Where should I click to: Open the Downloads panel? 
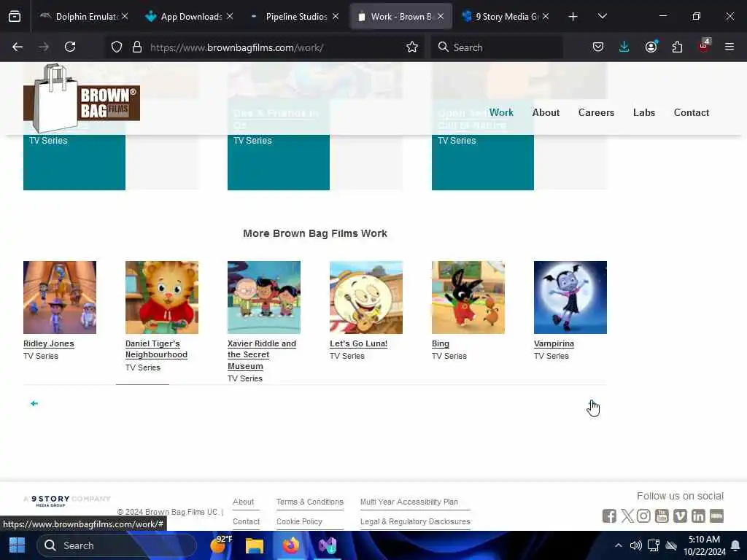pos(624,47)
